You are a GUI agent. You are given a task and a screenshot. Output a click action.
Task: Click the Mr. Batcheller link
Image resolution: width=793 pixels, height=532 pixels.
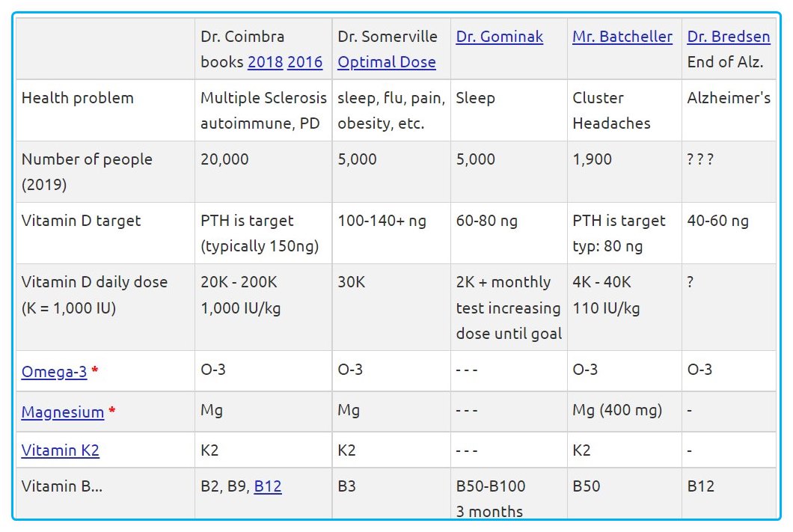click(622, 37)
